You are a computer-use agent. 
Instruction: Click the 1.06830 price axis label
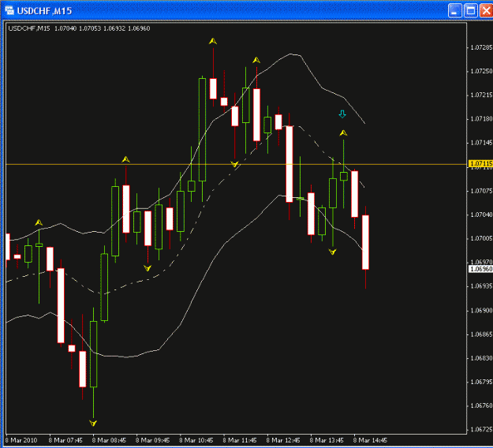(x=481, y=358)
